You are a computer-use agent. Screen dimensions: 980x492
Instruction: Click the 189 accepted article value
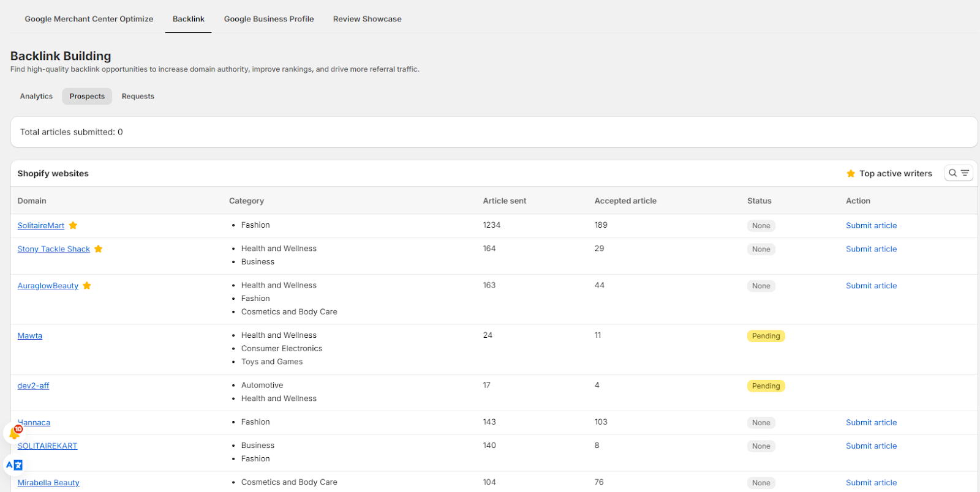pyautogui.click(x=601, y=225)
